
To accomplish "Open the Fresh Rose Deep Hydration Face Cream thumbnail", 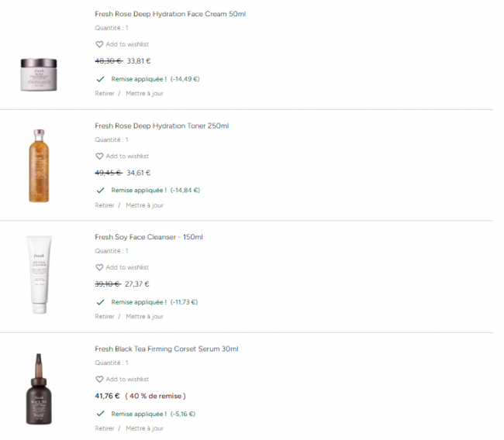I will 39,74.
